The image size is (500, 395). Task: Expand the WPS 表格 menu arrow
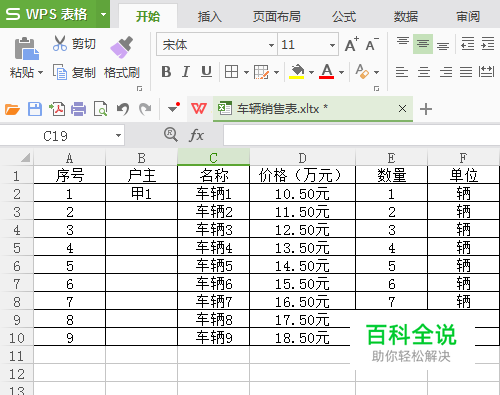click(103, 14)
